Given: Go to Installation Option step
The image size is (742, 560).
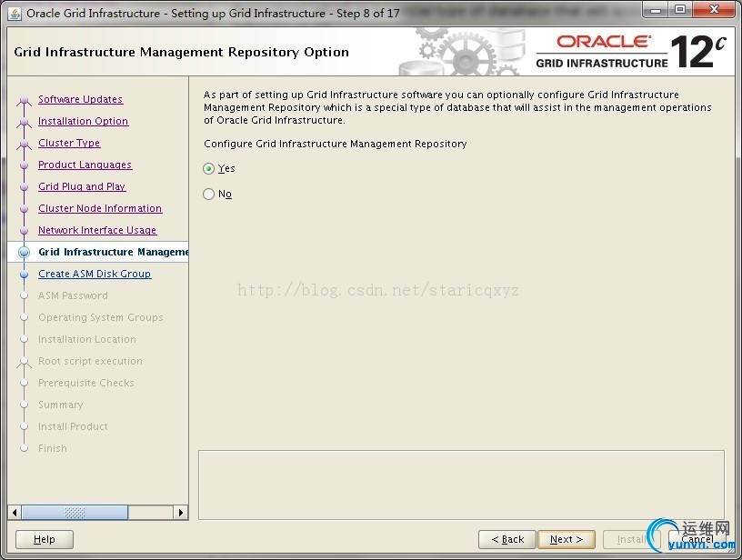Looking at the screenshot, I should click(x=84, y=121).
